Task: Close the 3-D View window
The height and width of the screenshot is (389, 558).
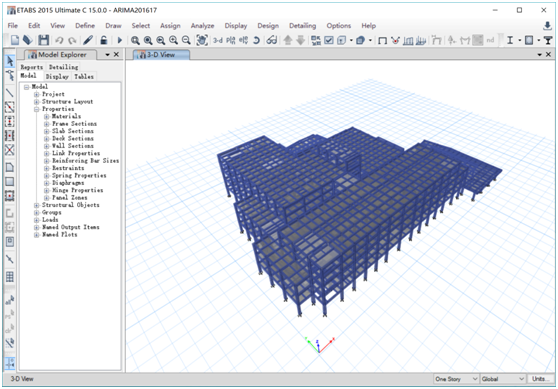Action: pos(548,54)
